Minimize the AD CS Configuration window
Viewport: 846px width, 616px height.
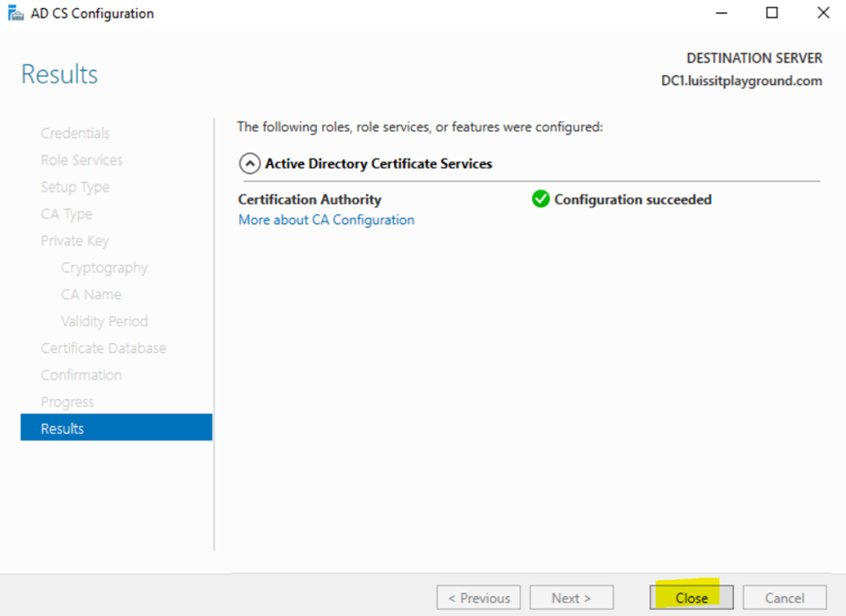(721, 13)
